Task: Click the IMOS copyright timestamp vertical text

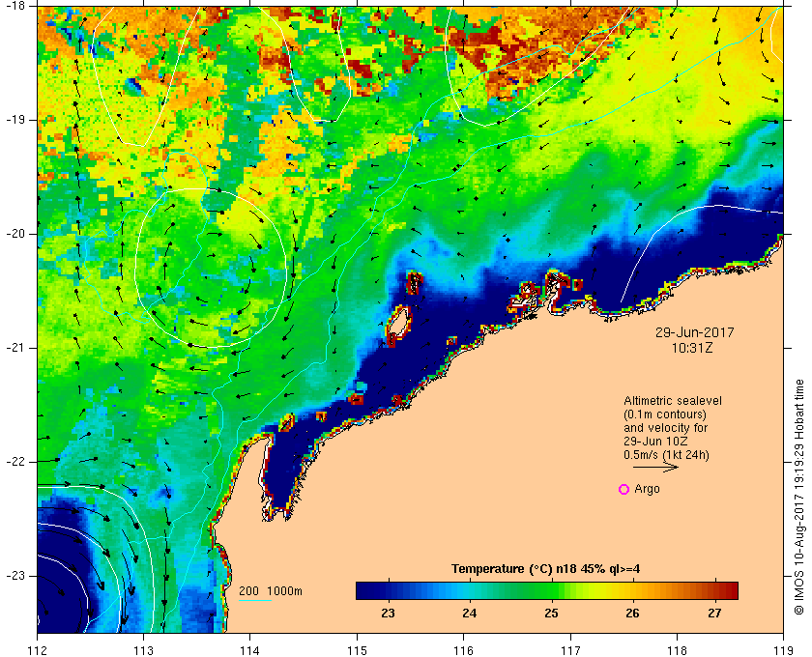Action: pyautogui.click(x=799, y=497)
